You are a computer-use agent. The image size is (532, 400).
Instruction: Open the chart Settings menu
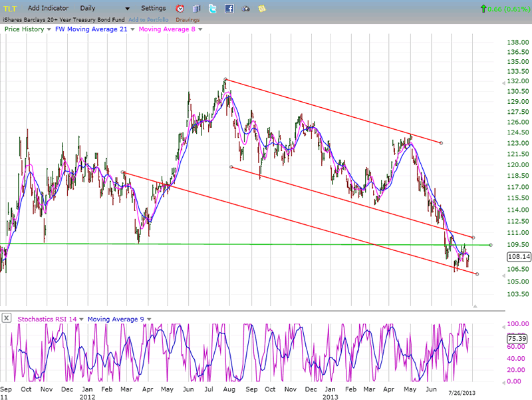154,8
